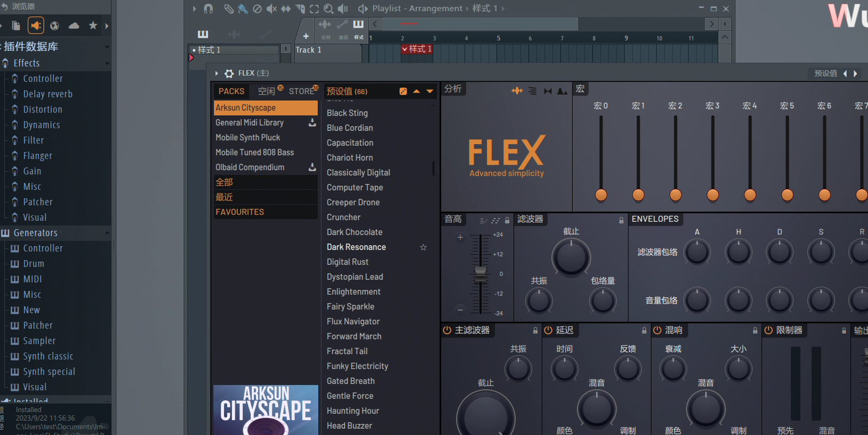The height and width of the screenshot is (435, 868).
Task: Open the Playlist menu arrow
Action: (x=194, y=9)
